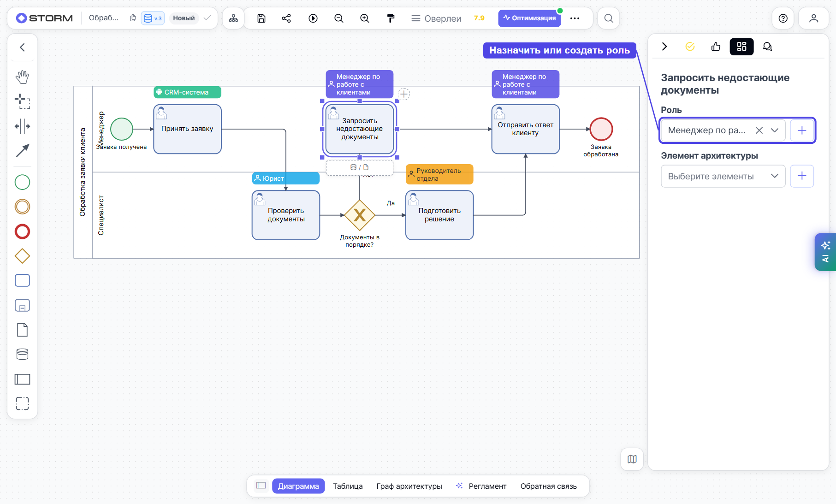Open the help menu
The image size is (836, 504).
783,18
